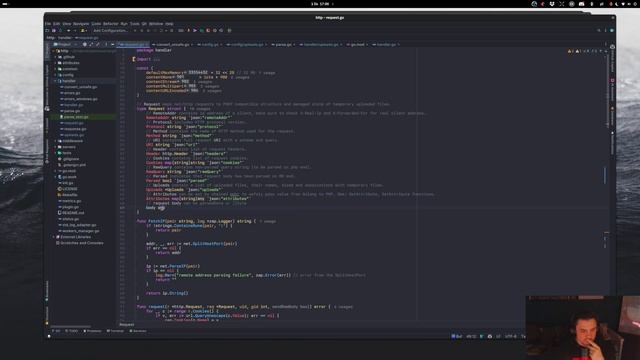Select convert_unsafe.go in project tree
This screenshot has height=360, width=640.
coord(80,87)
